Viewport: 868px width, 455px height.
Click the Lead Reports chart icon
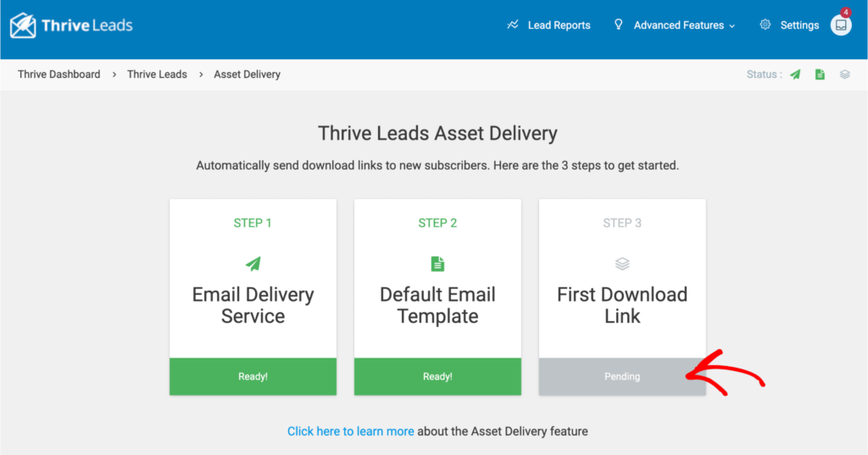(513, 25)
